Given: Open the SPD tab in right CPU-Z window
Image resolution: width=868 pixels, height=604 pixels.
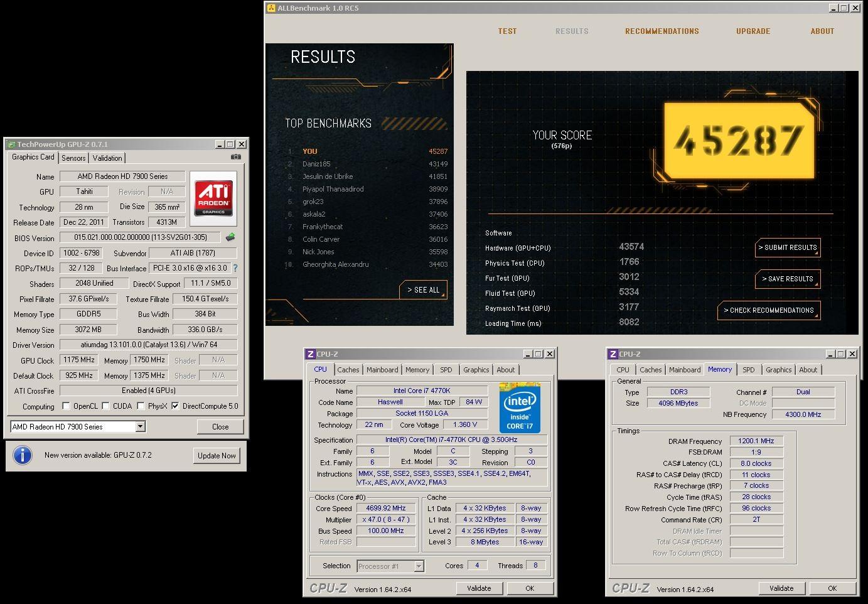Looking at the screenshot, I should point(749,370).
